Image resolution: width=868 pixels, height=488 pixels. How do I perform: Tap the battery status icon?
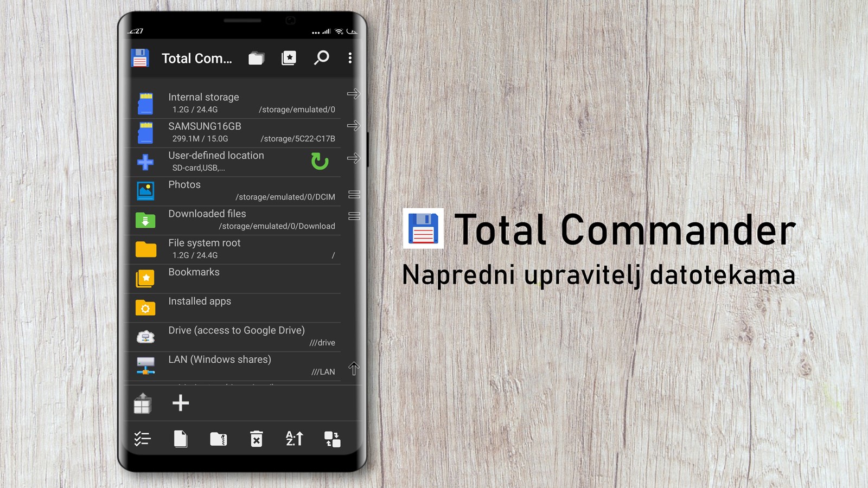(352, 31)
